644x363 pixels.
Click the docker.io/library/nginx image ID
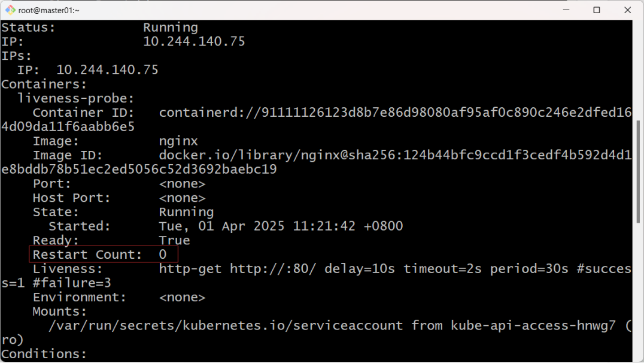[395, 155]
